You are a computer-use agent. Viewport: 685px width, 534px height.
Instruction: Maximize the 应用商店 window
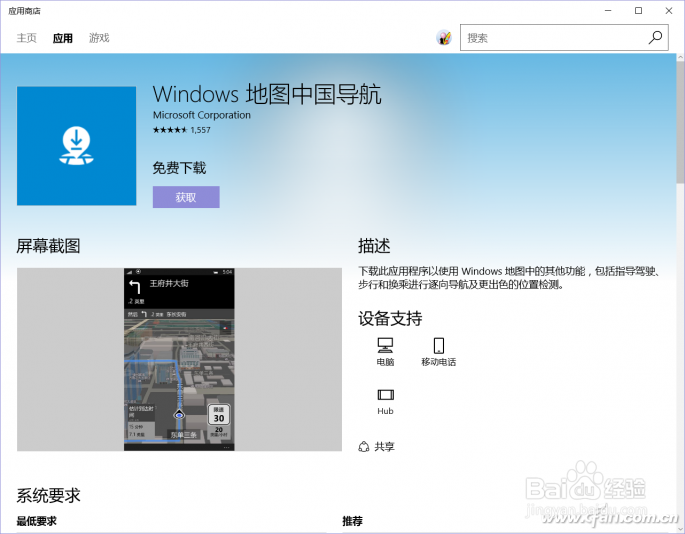(638, 10)
